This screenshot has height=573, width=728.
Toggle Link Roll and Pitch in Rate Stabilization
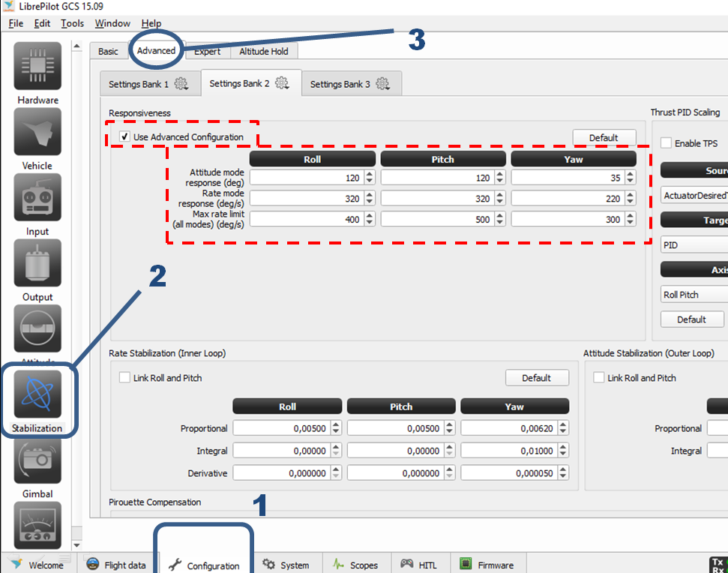point(124,378)
